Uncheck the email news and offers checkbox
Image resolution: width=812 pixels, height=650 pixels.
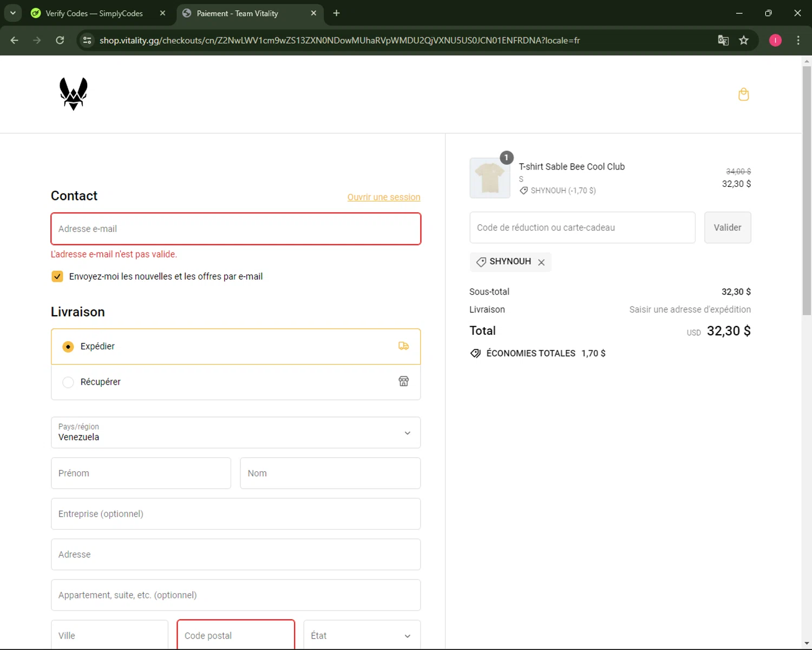[57, 276]
